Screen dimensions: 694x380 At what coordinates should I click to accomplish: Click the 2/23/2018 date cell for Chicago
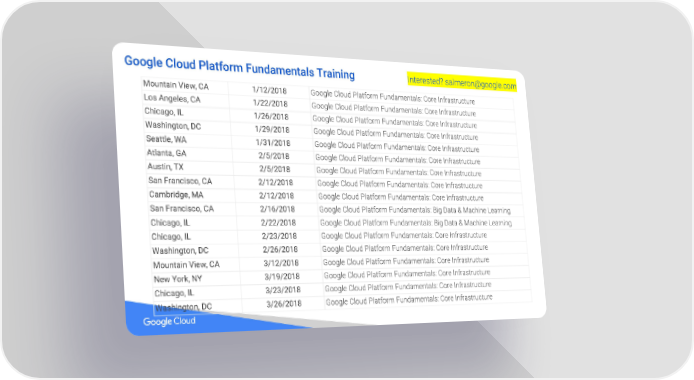[279, 236]
